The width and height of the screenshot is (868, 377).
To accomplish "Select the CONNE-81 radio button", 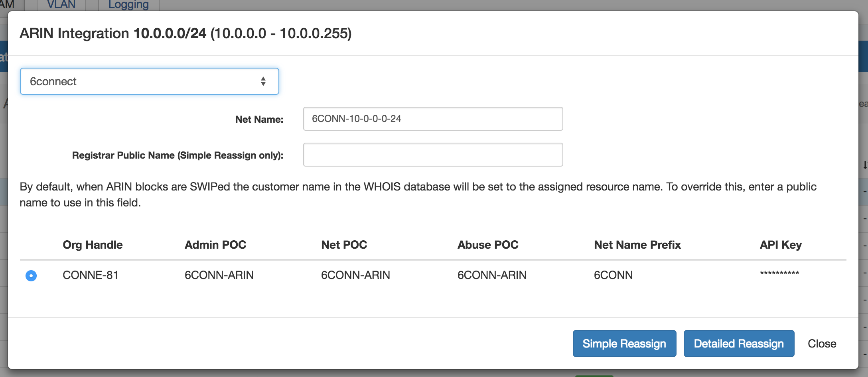I will [31, 275].
